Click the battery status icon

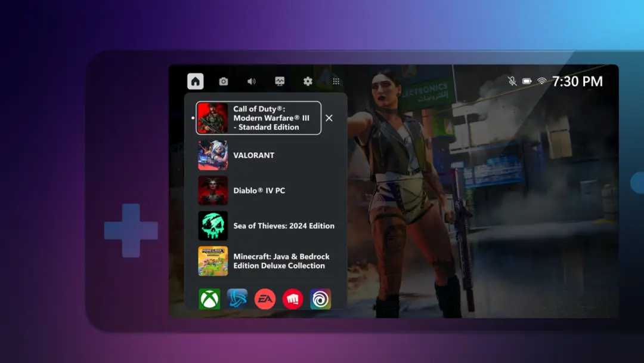point(527,81)
